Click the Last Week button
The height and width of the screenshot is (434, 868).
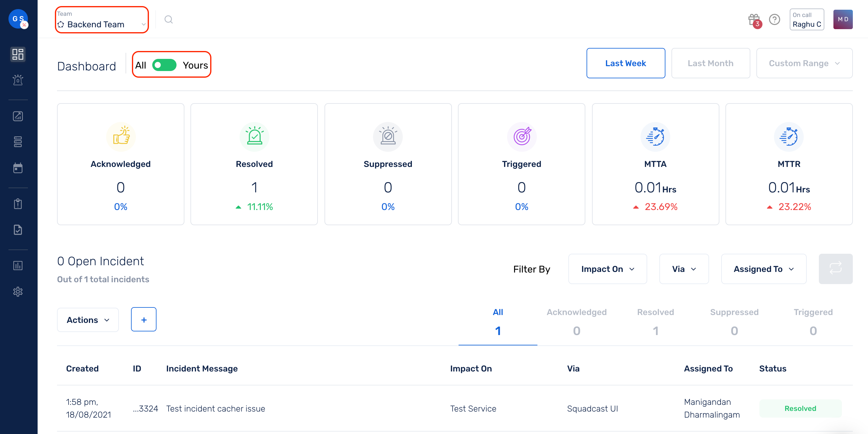(x=626, y=63)
